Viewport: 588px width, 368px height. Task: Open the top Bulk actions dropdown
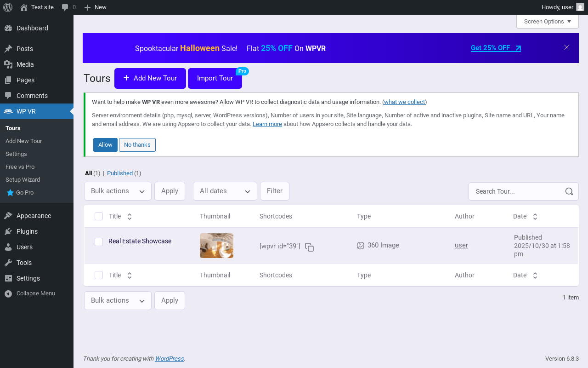(x=118, y=191)
